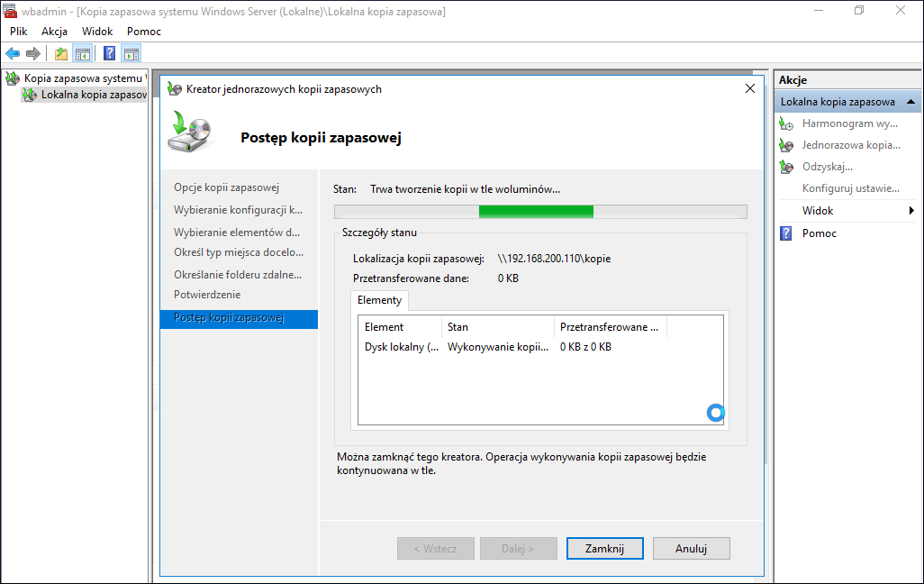Click the Jednorazowa kopia... action link
This screenshot has width=924, height=584.
(x=851, y=145)
